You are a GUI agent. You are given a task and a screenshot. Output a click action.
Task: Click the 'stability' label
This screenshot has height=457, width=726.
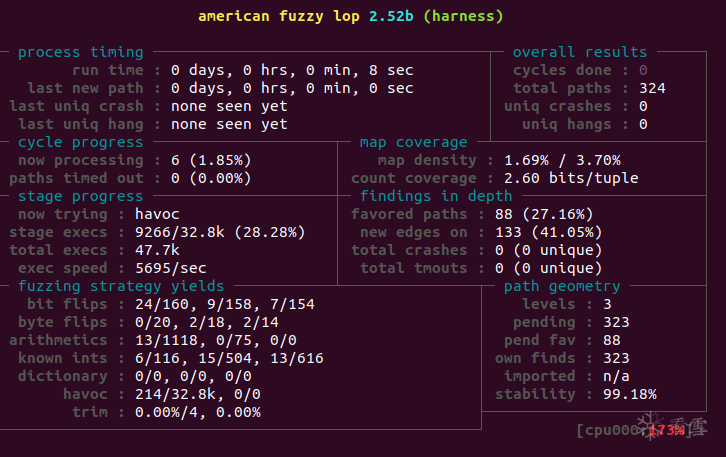coord(535,395)
